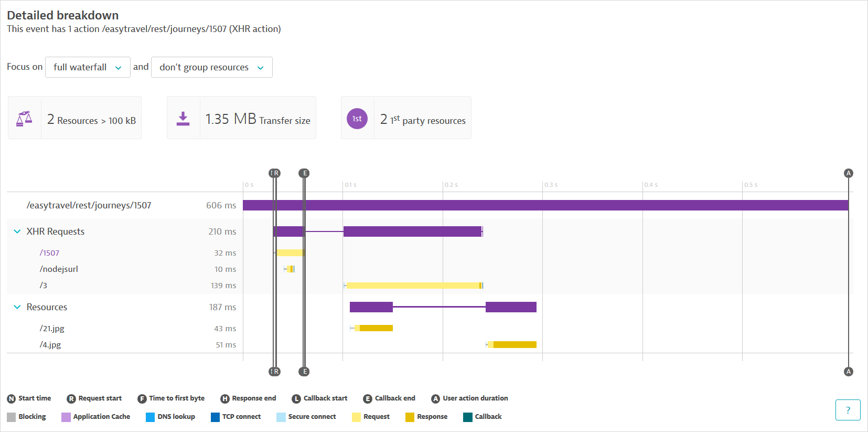Viewport: 868px width, 432px height.
Task: Click the bottom R request start marker
Action: pyautogui.click(x=276, y=372)
